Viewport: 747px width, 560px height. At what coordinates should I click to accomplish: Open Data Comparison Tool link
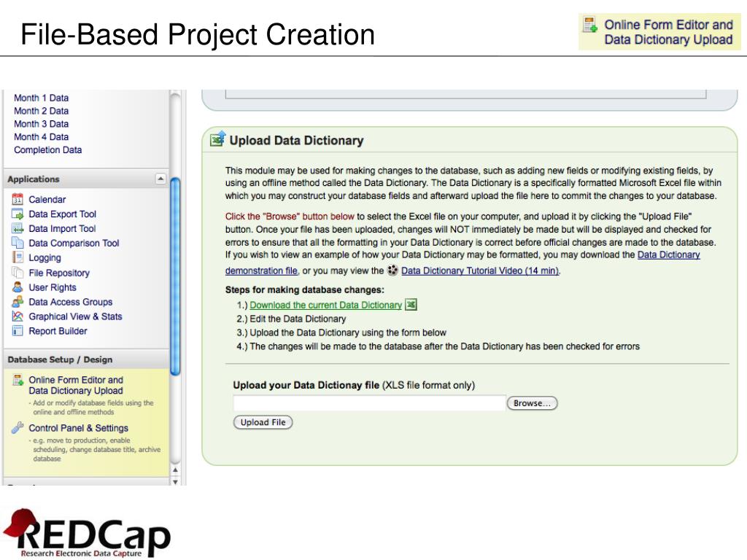(x=74, y=243)
